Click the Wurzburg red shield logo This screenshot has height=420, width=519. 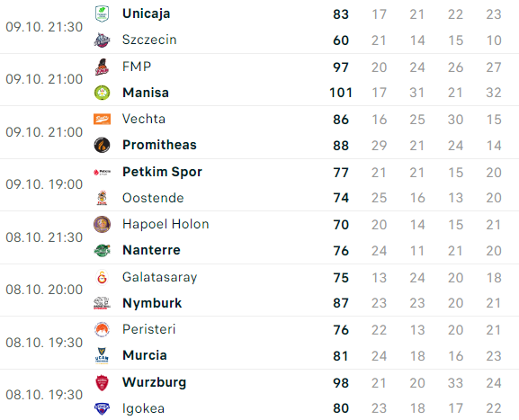(102, 382)
